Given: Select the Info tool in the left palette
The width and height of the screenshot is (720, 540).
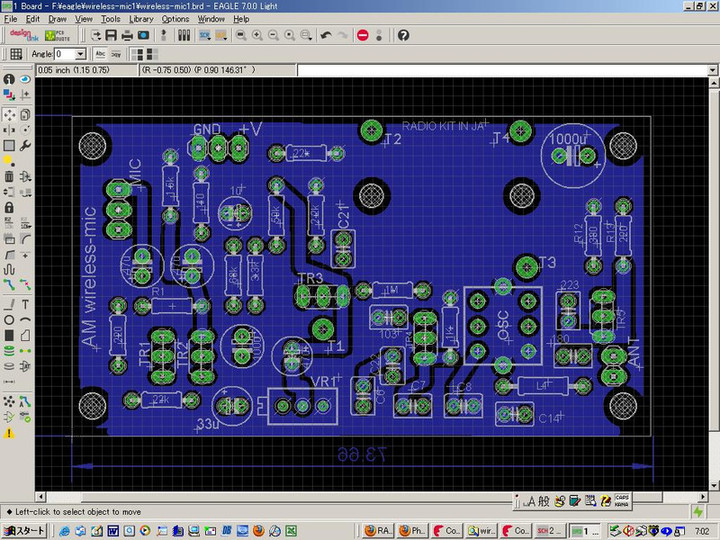Looking at the screenshot, I should tap(9, 79).
